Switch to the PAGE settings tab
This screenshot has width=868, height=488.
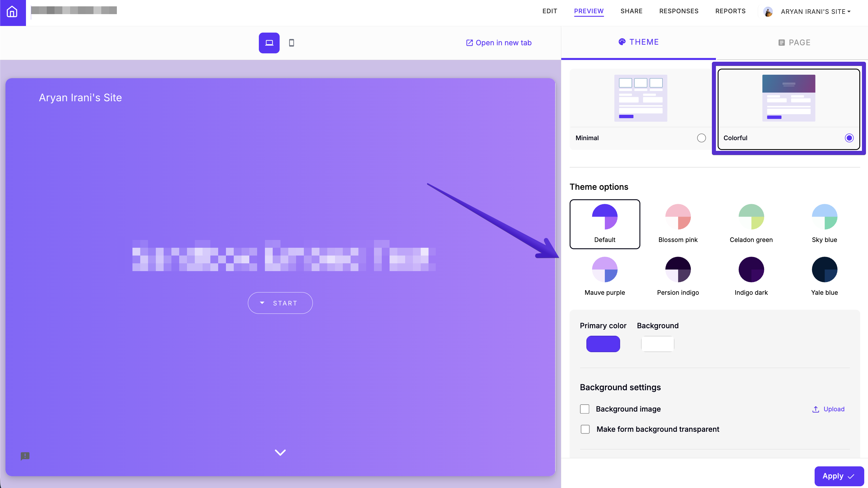[794, 43]
